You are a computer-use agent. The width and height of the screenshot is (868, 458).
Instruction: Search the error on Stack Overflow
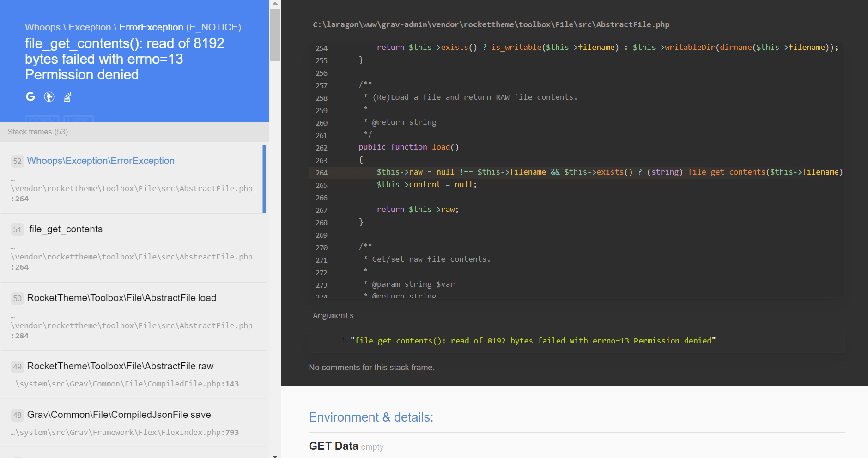click(x=67, y=97)
